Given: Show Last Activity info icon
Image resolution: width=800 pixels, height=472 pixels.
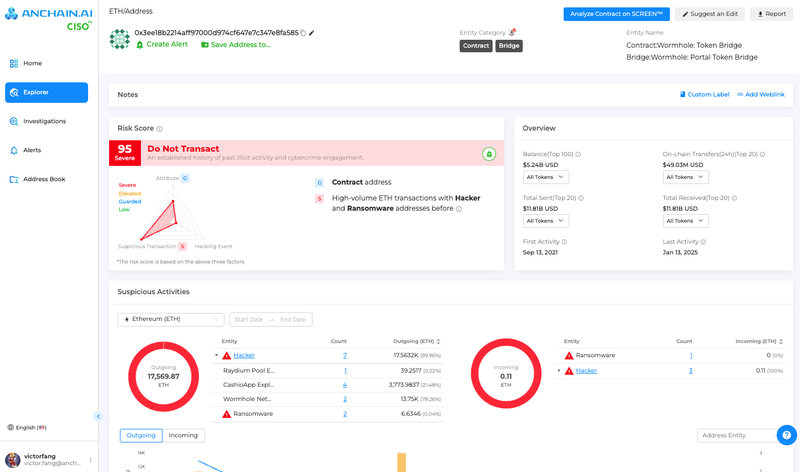Looking at the screenshot, I should pos(703,242).
